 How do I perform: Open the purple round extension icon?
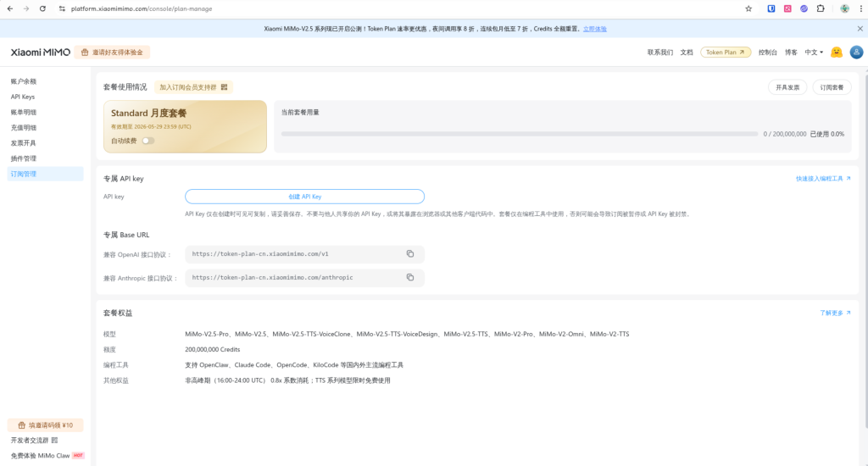(804, 8)
